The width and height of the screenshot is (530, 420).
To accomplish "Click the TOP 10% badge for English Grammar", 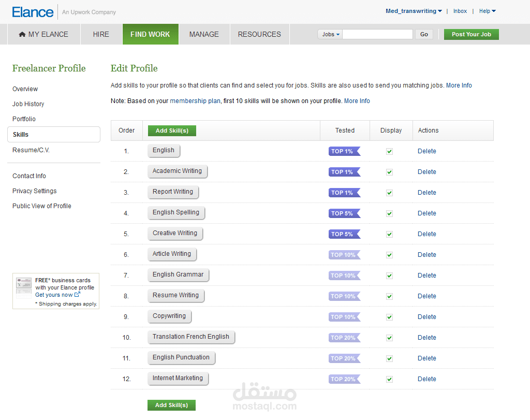I will (x=344, y=276).
